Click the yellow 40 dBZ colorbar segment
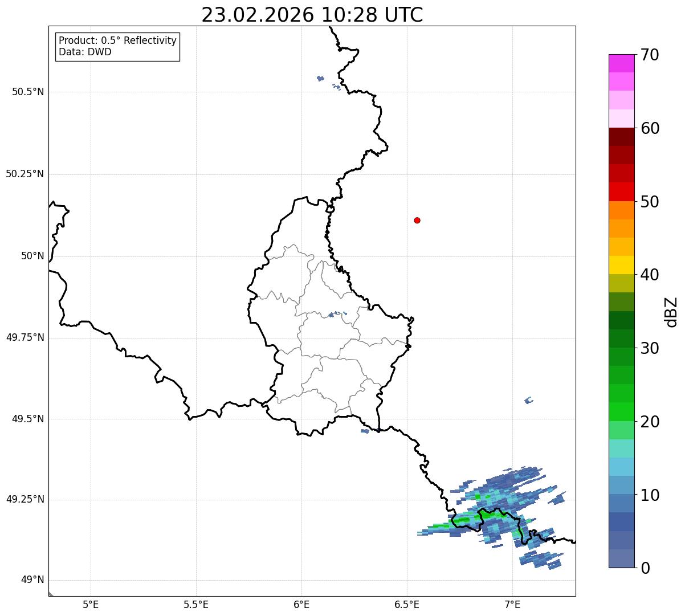685x616 pixels. [x=621, y=265]
